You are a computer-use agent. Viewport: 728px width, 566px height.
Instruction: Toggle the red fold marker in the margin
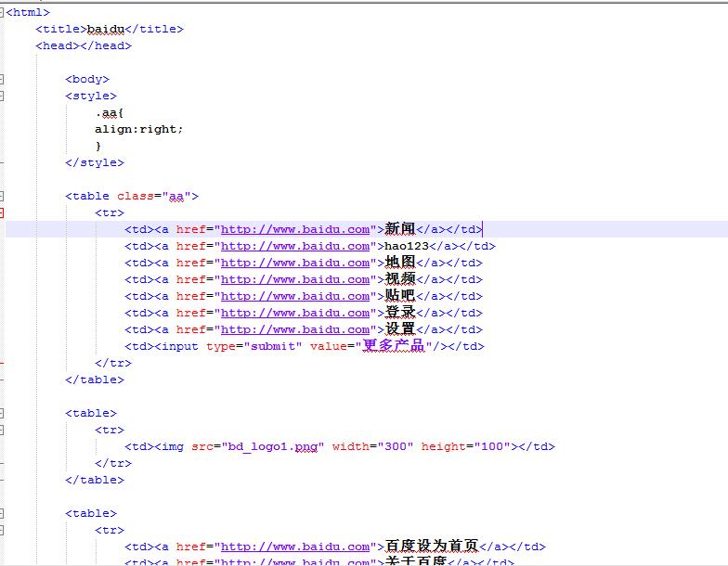point(2,213)
